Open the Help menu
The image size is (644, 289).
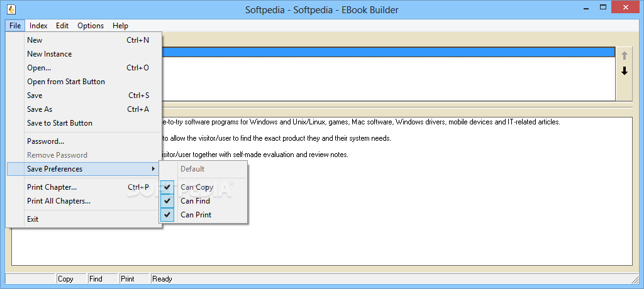coord(120,26)
